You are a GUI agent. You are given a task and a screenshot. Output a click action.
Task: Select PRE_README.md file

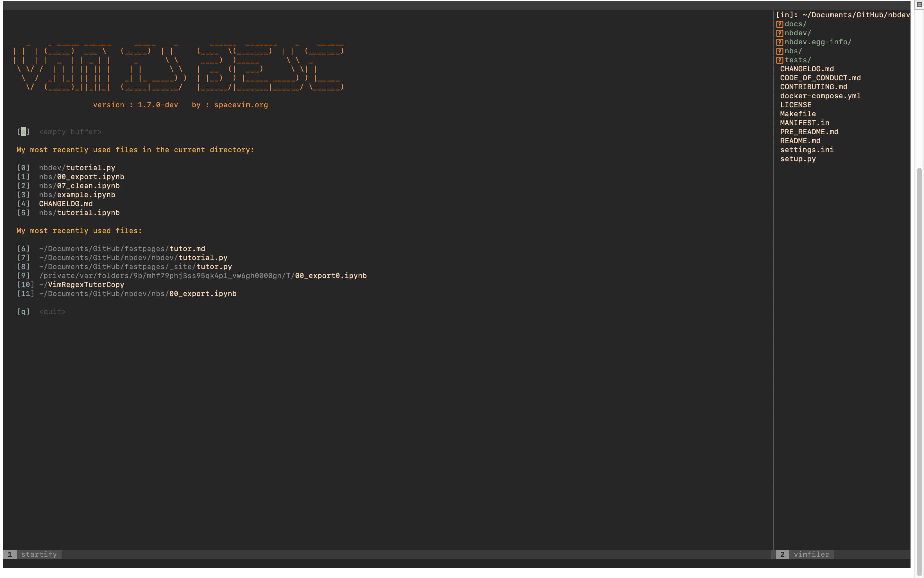point(809,132)
